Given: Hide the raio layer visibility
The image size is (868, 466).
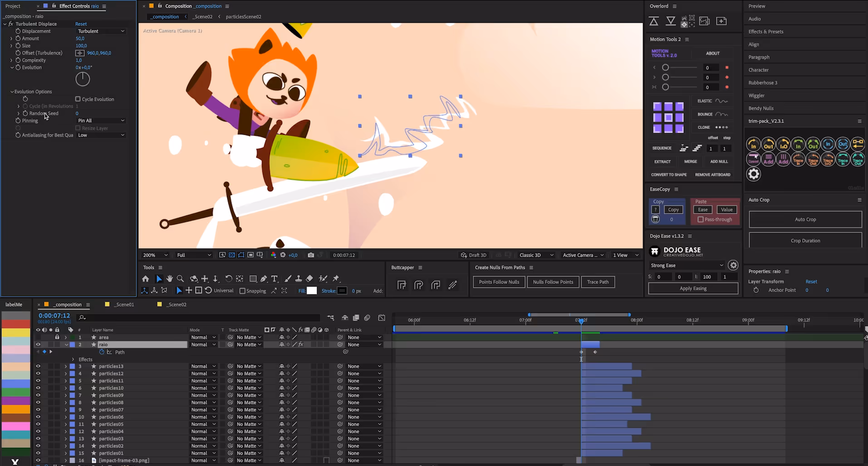Looking at the screenshot, I should [x=38, y=345].
